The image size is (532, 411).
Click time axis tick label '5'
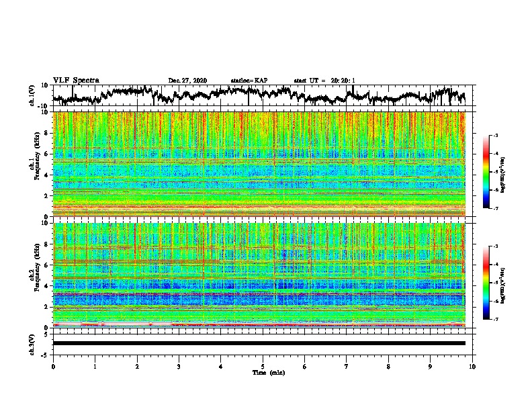click(263, 367)
